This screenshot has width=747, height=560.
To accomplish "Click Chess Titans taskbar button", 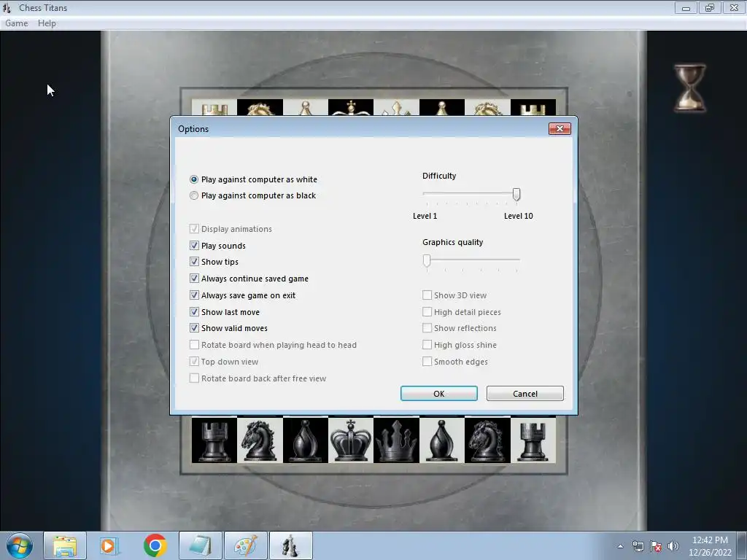I will (x=290, y=545).
